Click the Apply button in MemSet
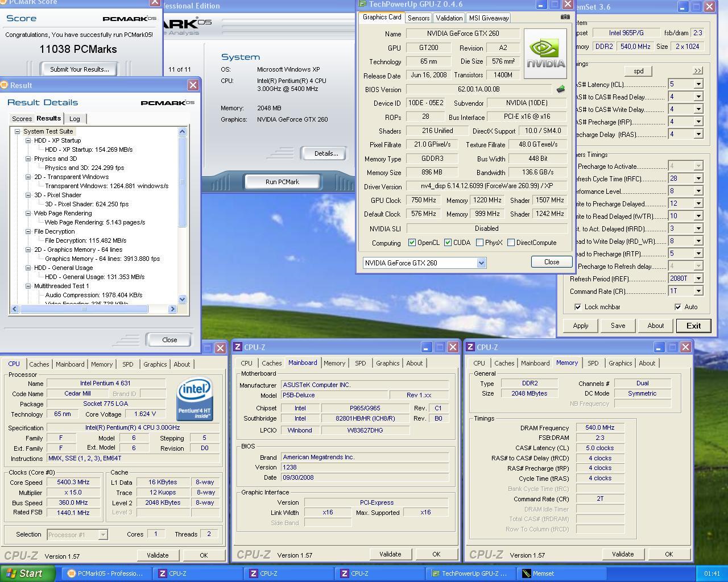Screen dimensions: 728x582 tap(581, 326)
